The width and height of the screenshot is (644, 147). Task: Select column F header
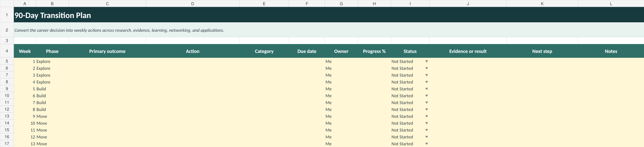tap(307, 3)
